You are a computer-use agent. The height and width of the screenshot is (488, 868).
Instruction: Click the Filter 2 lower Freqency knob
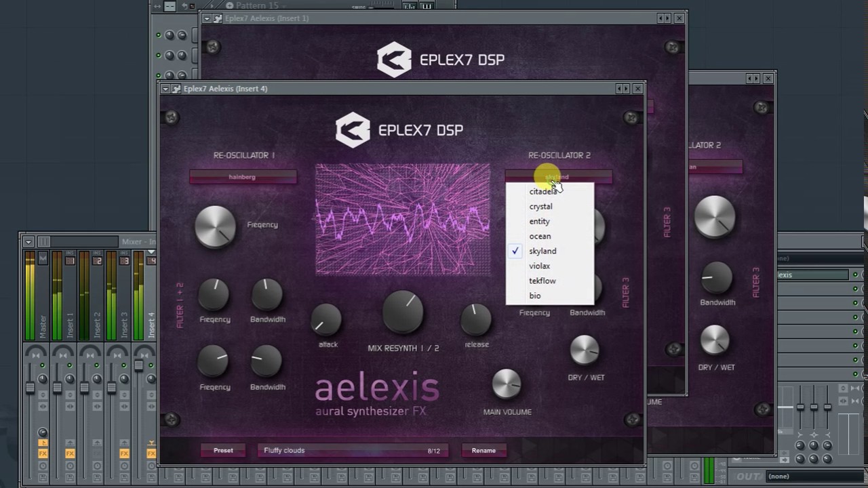214,361
